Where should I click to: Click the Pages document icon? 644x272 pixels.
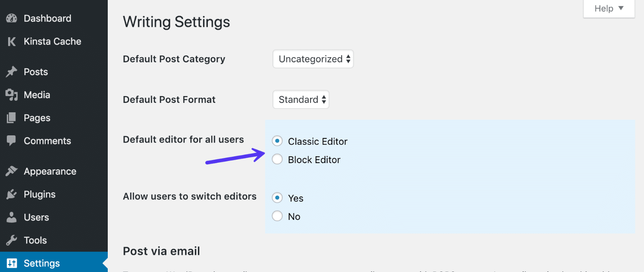(x=11, y=117)
